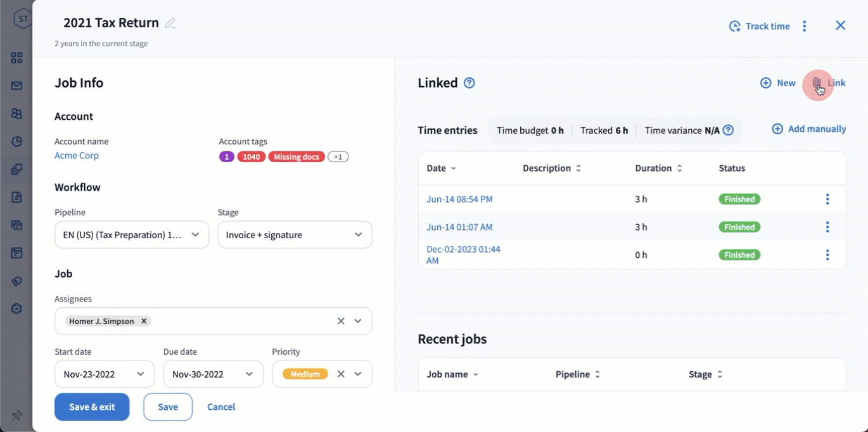Open the Stage dropdown showing Invoice + signature

pos(358,235)
